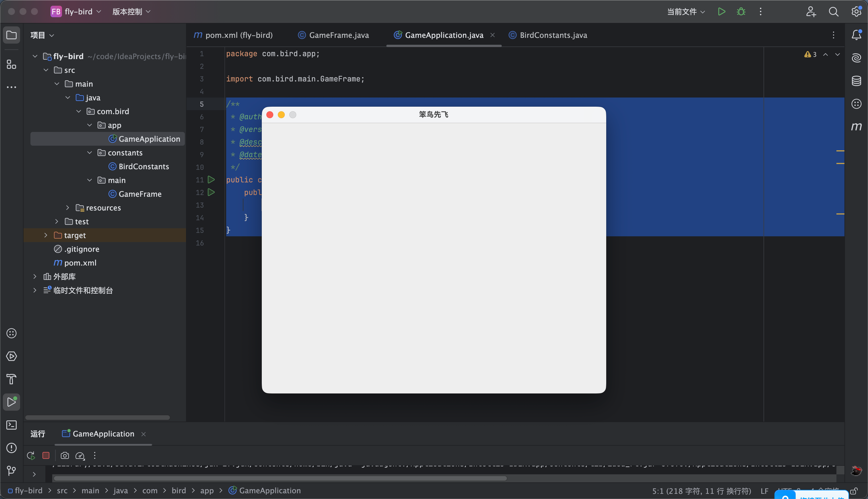Click the 5:1 caret position status entry
Viewport: 868px width, 499px height.
[702, 491]
